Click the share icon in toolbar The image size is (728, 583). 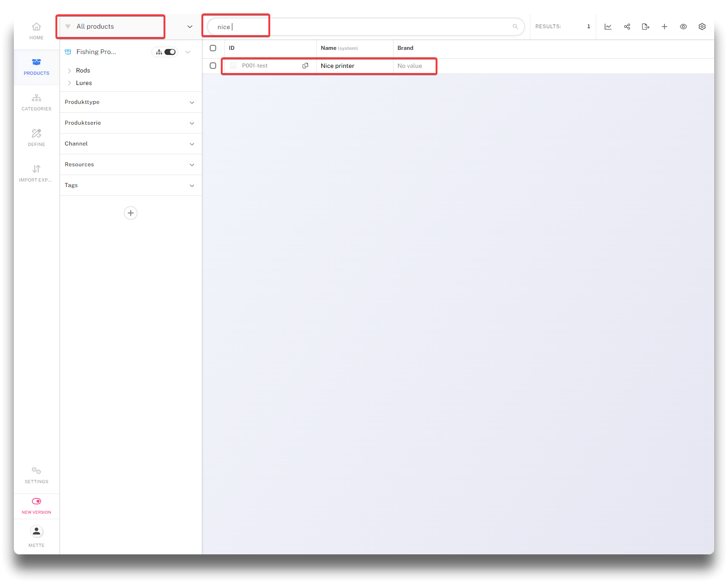(x=627, y=27)
